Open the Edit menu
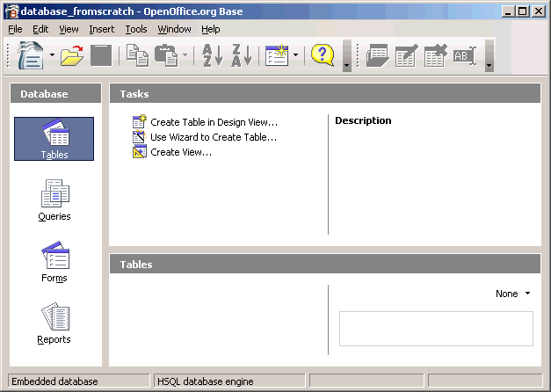 click(x=40, y=29)
